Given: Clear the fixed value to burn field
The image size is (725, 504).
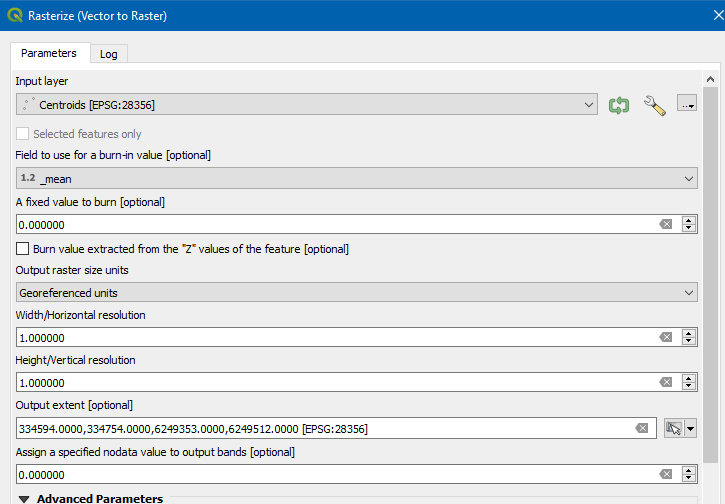Looking at the screenshot, I should point(666,225).
